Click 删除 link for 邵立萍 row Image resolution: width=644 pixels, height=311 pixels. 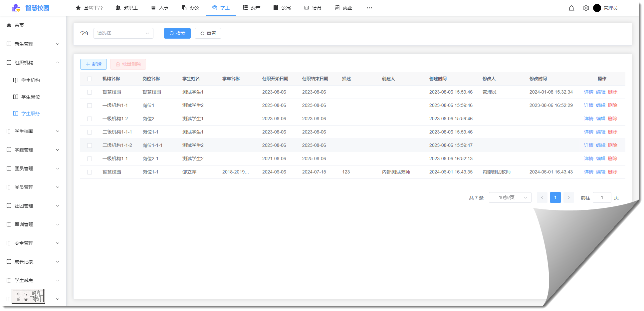(612, 172)
